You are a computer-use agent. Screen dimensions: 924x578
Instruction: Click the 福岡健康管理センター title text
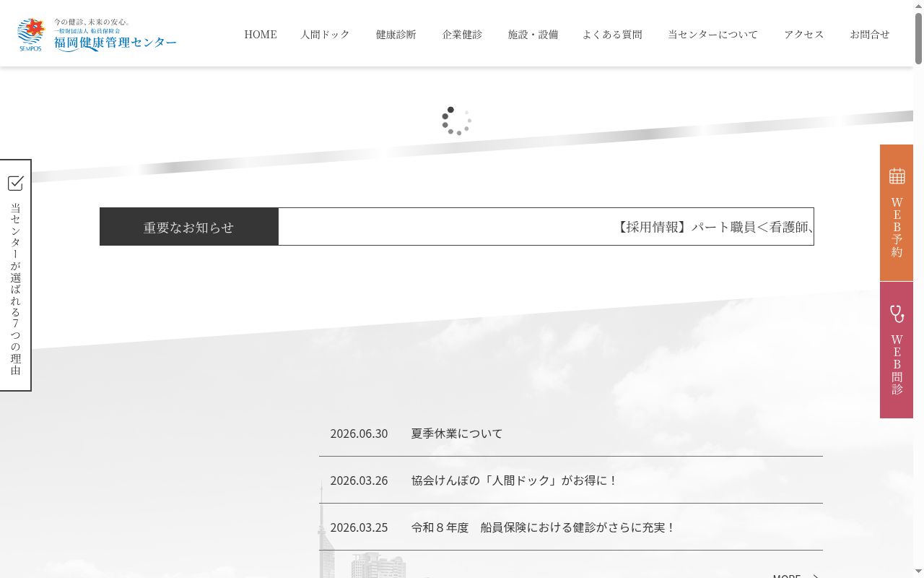115,43
